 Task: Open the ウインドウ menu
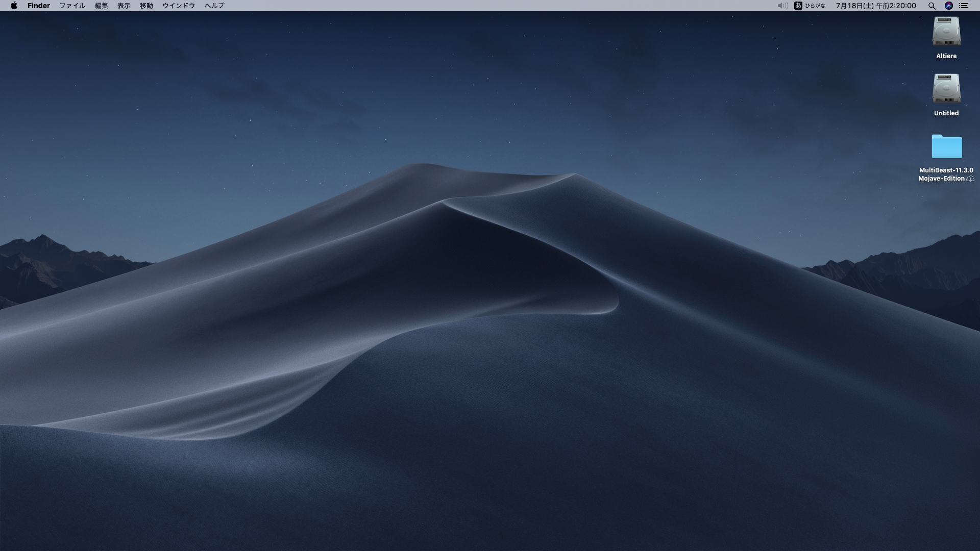[179, 6]
